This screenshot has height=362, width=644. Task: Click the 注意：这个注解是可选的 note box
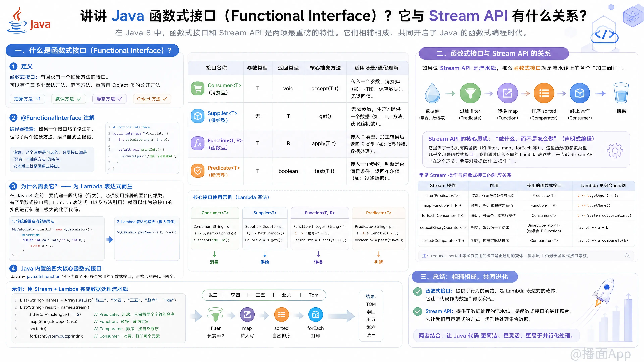coord(52,159)
